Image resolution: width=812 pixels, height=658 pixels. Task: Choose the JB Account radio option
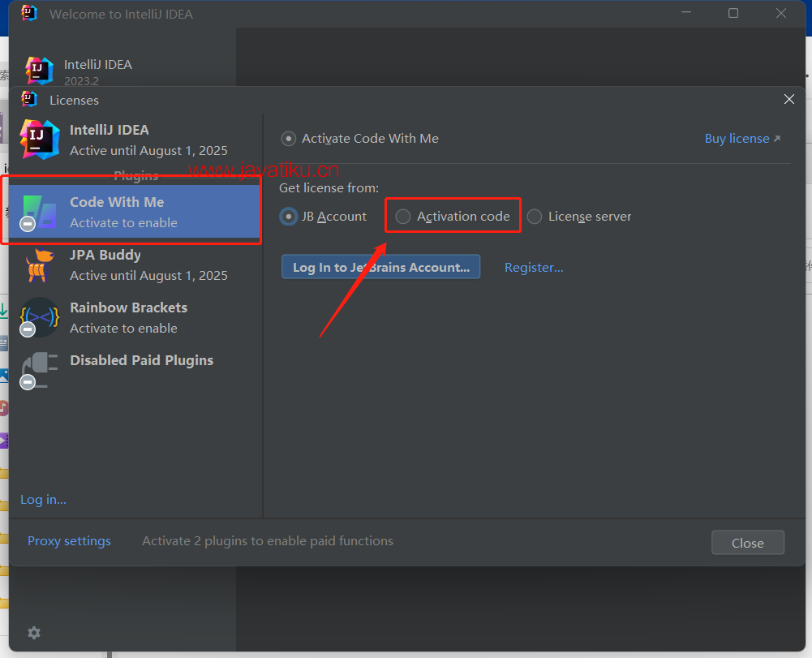(323, 216)
